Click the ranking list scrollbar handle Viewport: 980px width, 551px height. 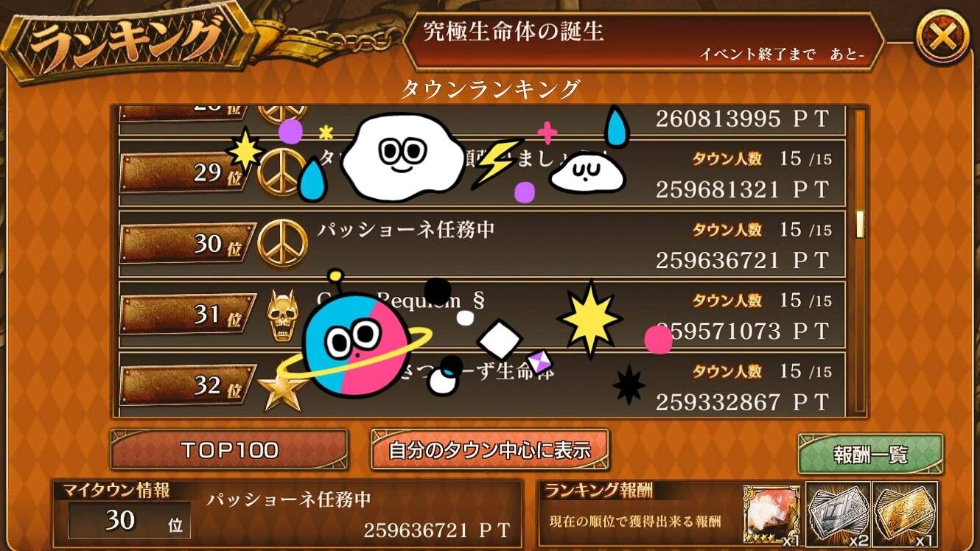[859, 224]
